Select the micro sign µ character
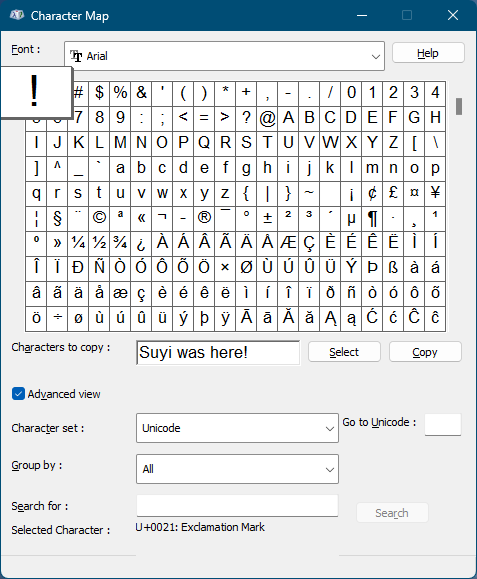477x579 pixels. [351, 218]
